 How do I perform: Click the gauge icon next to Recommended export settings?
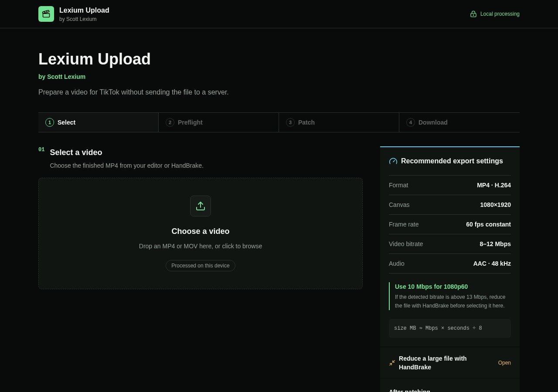[x=393, y=161]
